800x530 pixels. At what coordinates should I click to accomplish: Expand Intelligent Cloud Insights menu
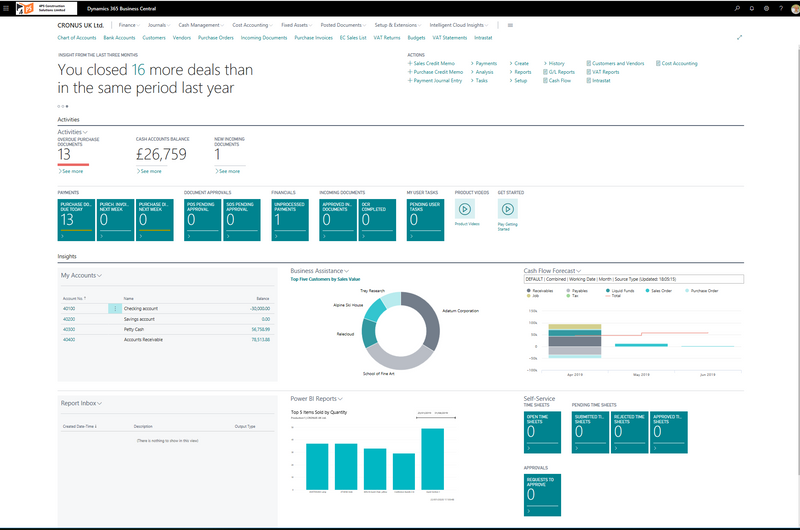pyautogui.click(x=459, y=25)
